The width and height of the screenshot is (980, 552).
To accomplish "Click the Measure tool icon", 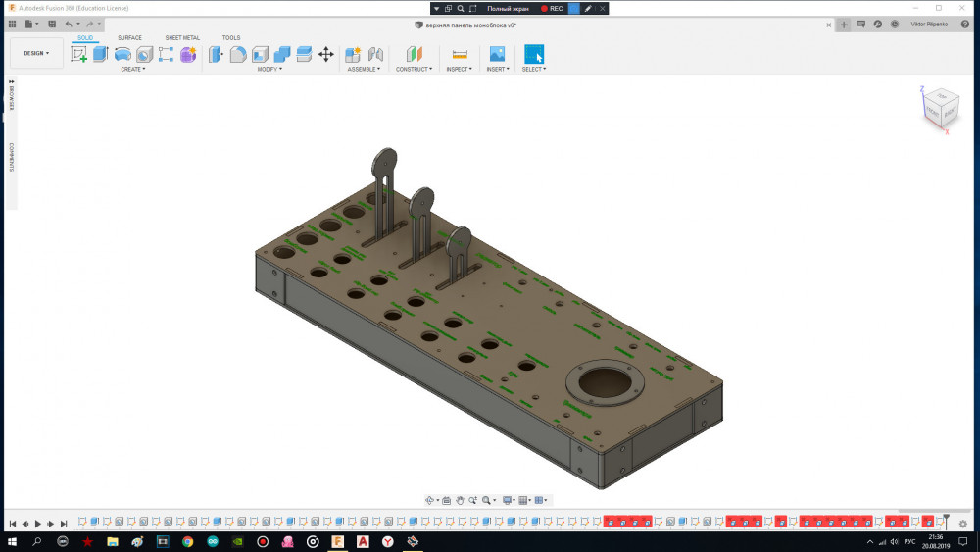I will pyautogui.click(x=459, y=54).
